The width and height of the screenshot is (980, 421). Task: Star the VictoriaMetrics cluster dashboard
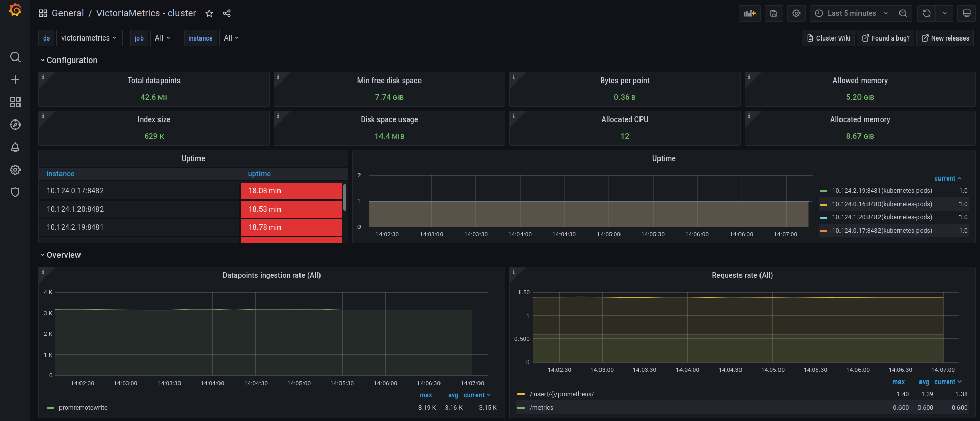[x=209, y=14]
